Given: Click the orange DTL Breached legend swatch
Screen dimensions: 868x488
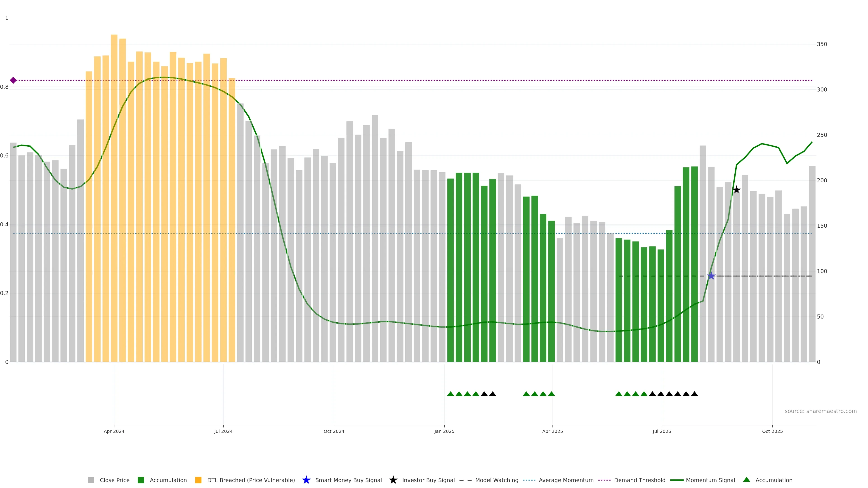Looking at the screenshot, I should (x=198, y=480).
